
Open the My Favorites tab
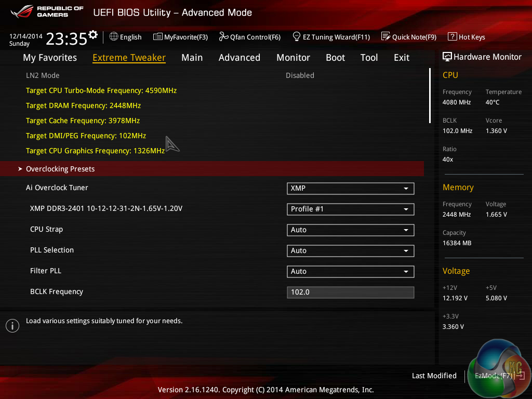coord(50,57)
